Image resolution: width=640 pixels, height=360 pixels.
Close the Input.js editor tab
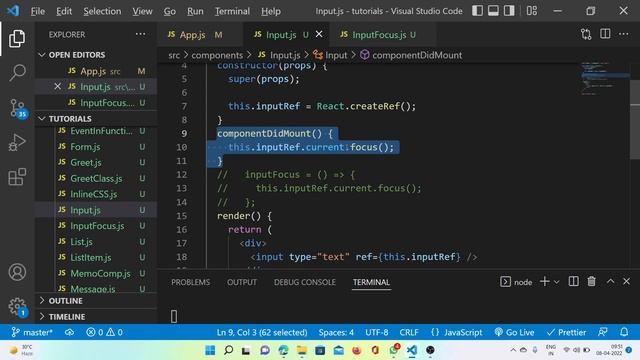319,34
